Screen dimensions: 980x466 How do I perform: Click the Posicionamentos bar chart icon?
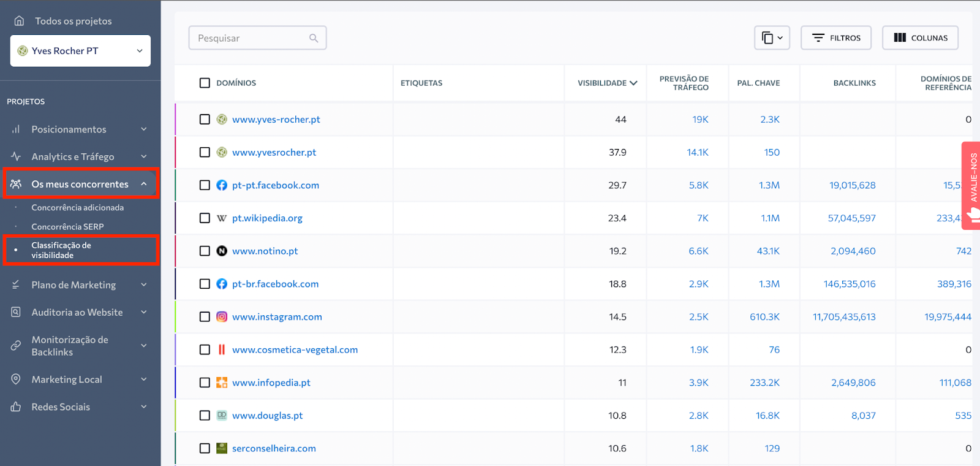16,129
